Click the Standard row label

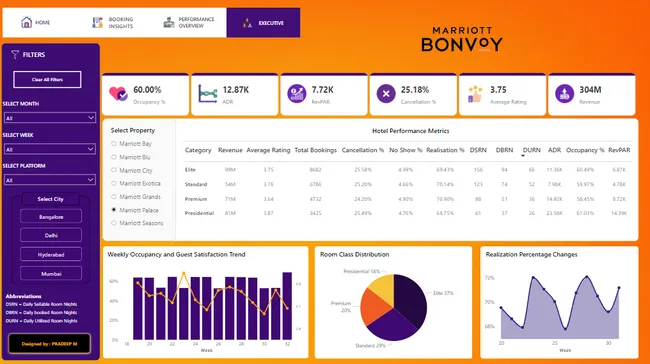(196, 184)
